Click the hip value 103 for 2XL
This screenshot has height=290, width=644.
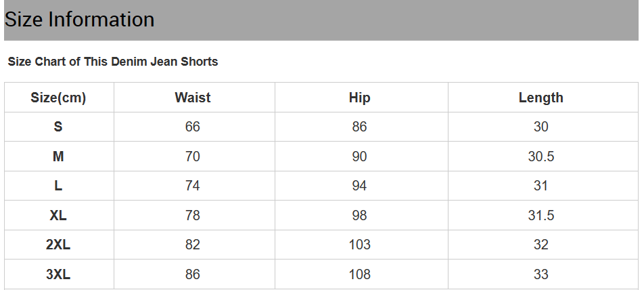[359, 245]
